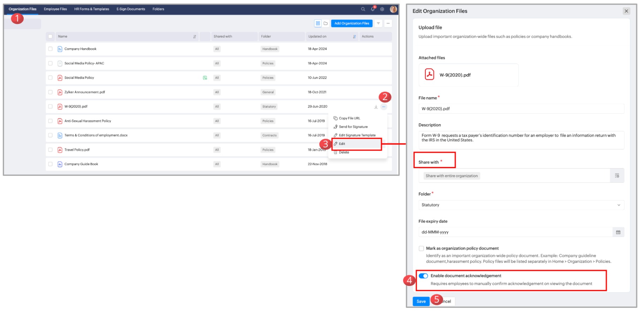Open the search icon in the top bar

click(363, 9)
